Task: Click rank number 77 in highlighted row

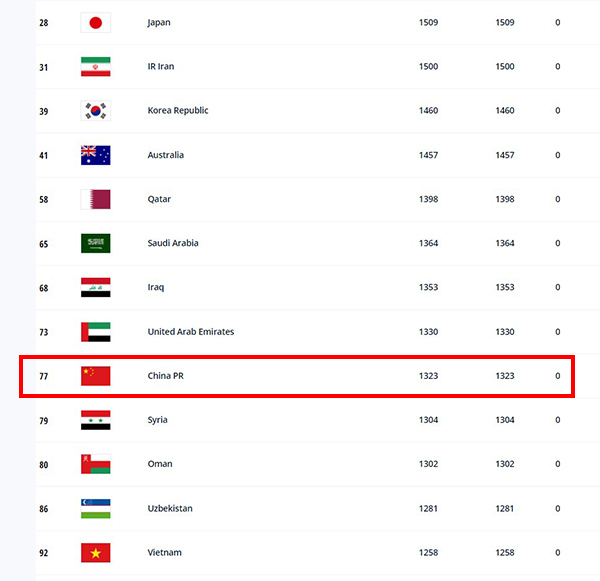Action: point(44,376)
